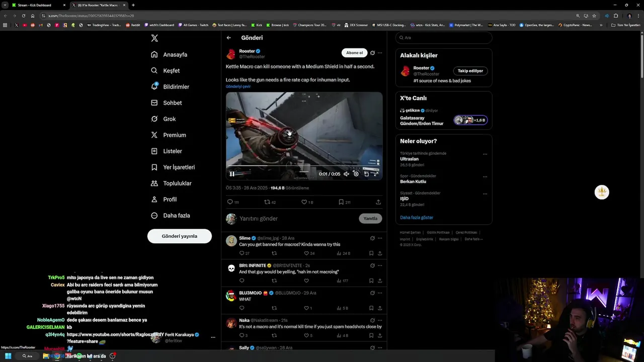
Task: Expand the Daha fazla menu
Action: [171, 215]
